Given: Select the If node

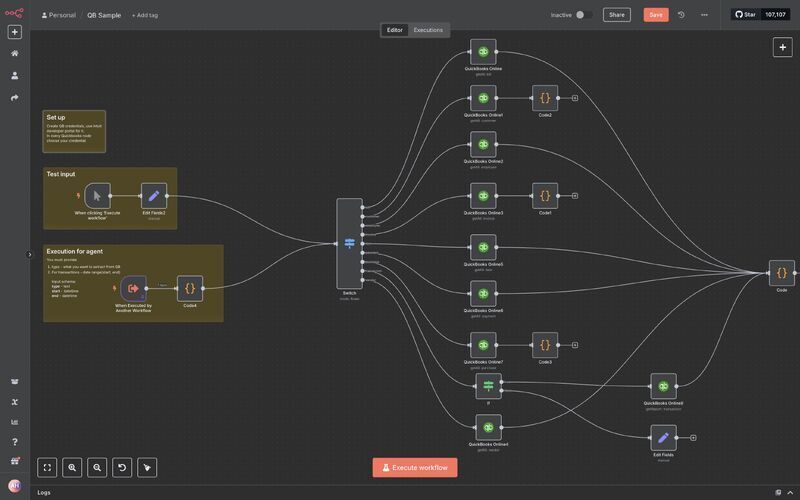Looking at the screenshot, I should point(488,386).
